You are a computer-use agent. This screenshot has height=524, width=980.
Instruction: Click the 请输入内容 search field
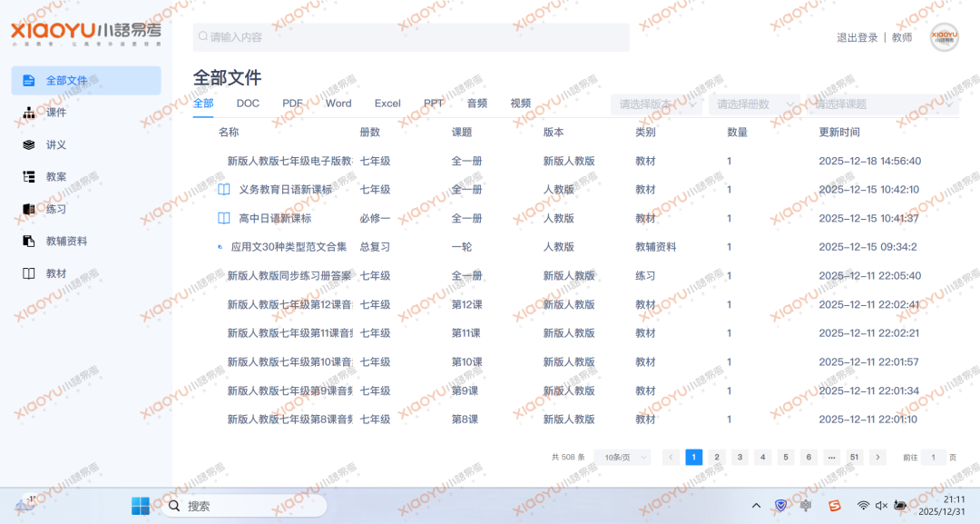click(x=411, y=37)
